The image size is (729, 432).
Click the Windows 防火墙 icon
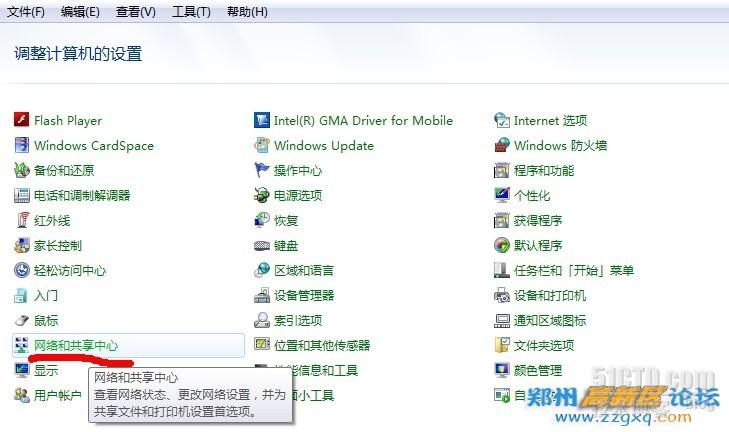[502, 145]
